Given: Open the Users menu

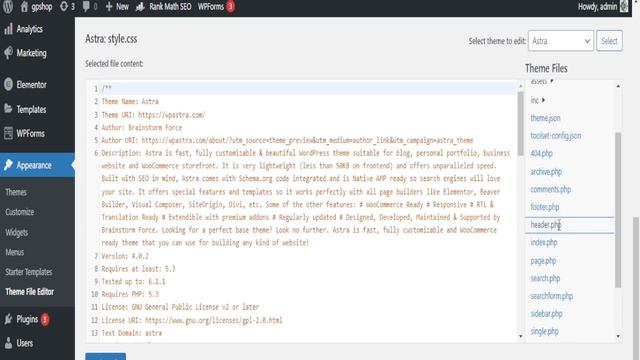Looking at the screenshot, I should [x=24, y=343].
